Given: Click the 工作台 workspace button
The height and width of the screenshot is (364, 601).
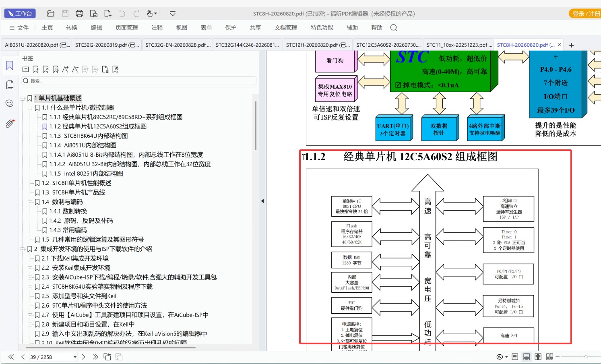Looking at the screenshot, I should pyautogui.click(x=20, y=14).
